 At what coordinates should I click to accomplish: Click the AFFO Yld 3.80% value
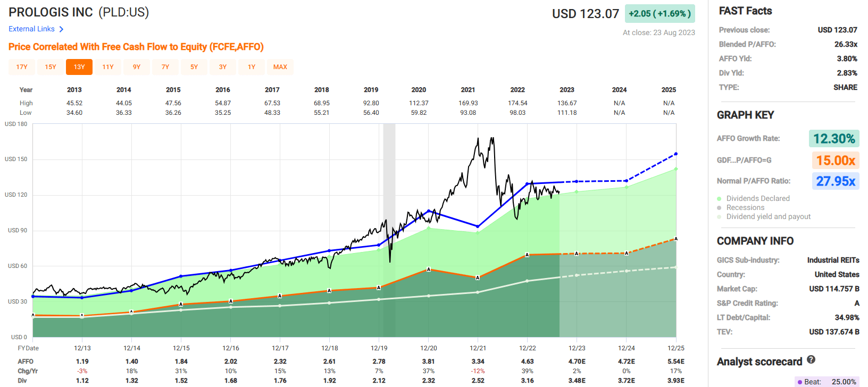pyautogui.click(x=847, y=58)
